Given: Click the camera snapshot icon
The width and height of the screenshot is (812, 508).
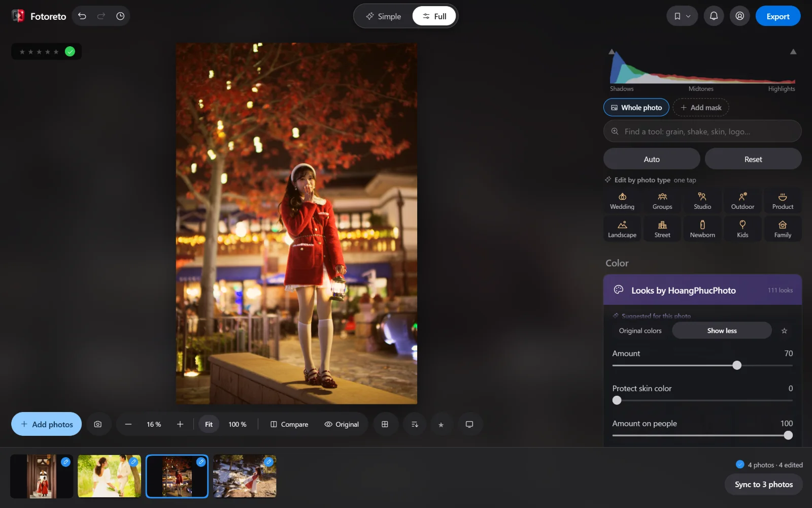Looking at the screenshot, I should pos(98,424).
